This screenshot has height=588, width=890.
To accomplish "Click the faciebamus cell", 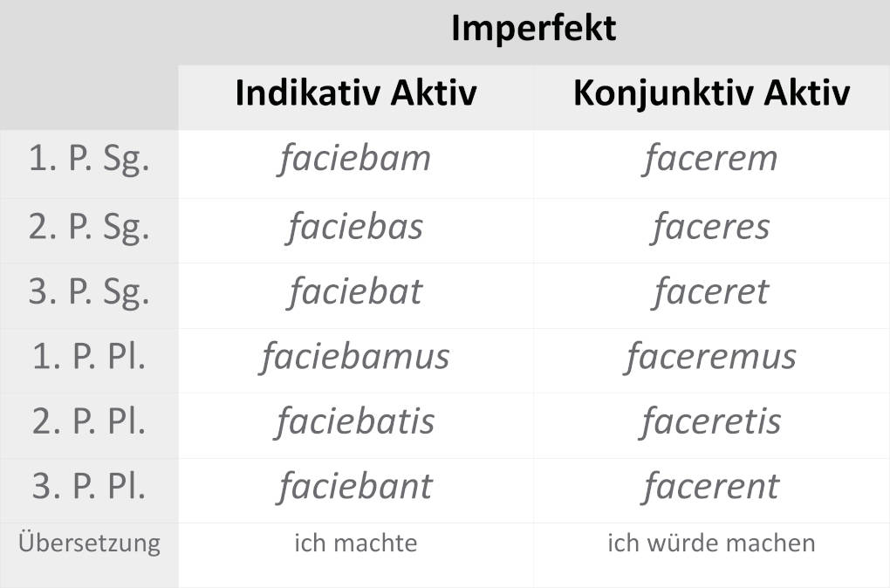I will (x=355, y=357).
